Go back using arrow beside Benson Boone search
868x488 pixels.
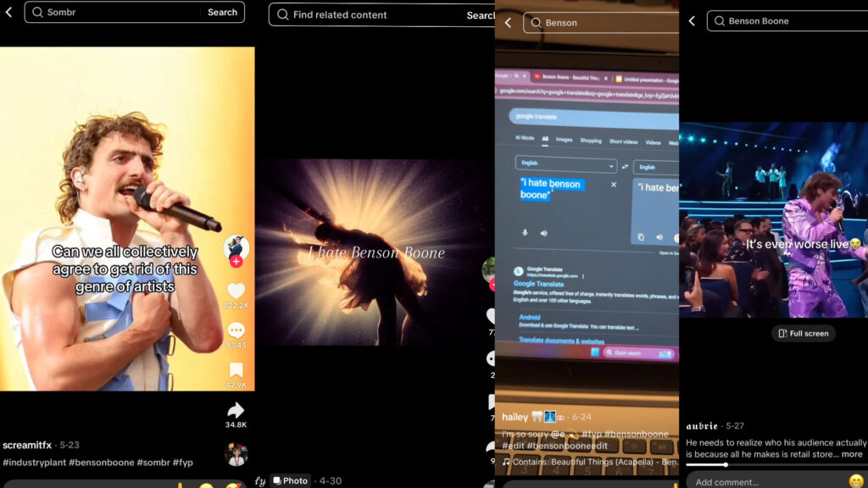point(692,21)
